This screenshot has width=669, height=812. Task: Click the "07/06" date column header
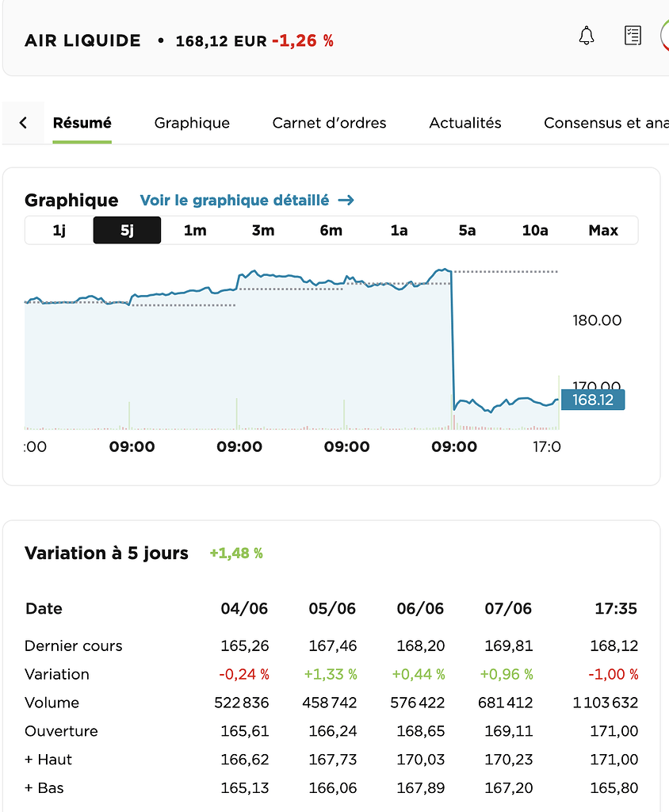coord(508,608)
